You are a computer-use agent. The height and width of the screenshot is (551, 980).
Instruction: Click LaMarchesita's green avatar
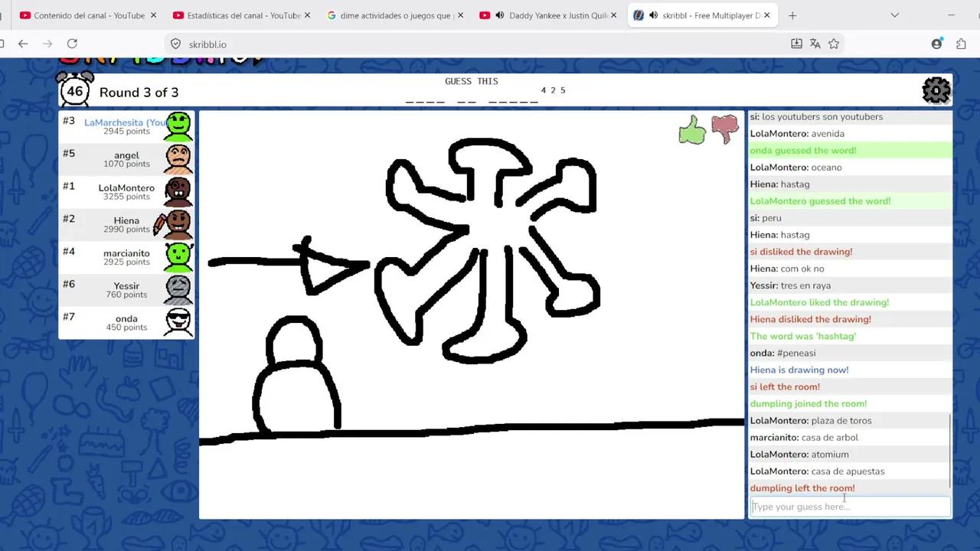pyautogui.click(x=178, y=126)
